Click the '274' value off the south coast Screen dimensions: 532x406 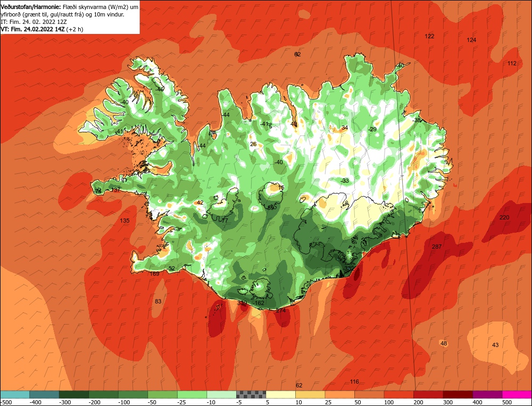[280, 310]
